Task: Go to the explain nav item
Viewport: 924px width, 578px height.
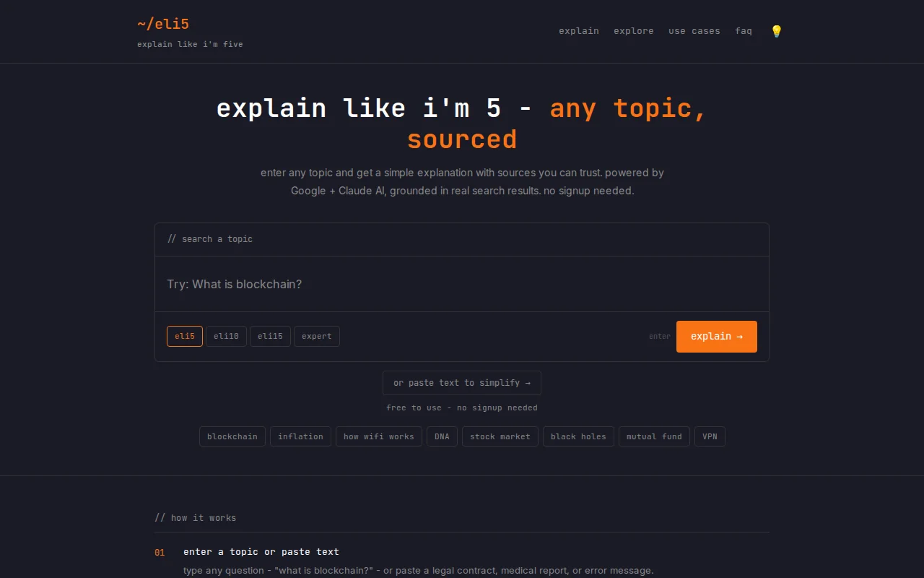Action: pyautogui.click(x=579, y=31)
